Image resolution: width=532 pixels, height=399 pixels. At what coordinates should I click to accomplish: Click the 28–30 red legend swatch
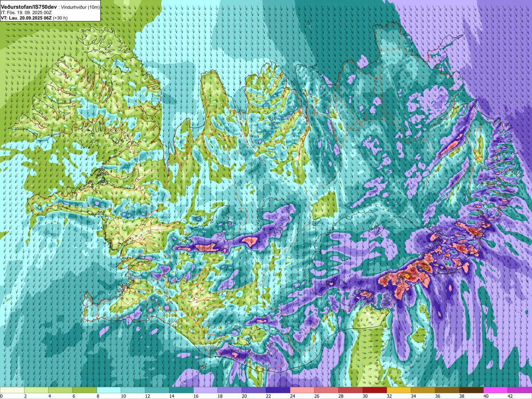tap(350, 390)
